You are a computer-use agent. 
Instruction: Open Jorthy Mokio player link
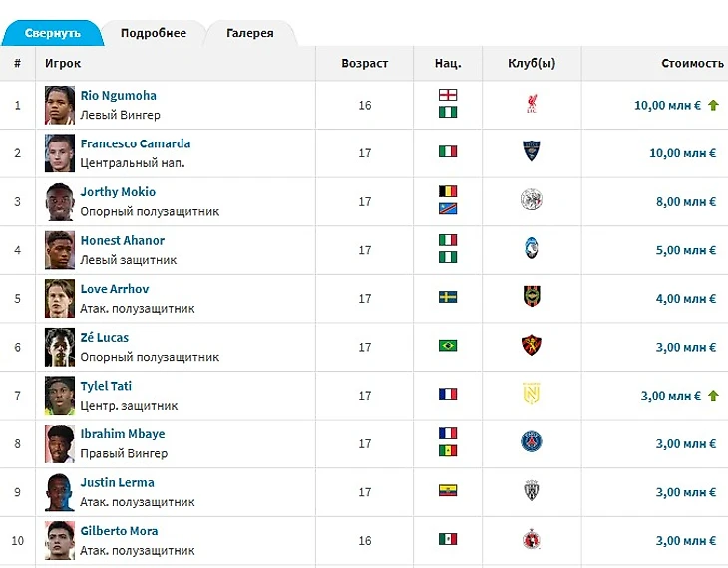coord(118,192)
